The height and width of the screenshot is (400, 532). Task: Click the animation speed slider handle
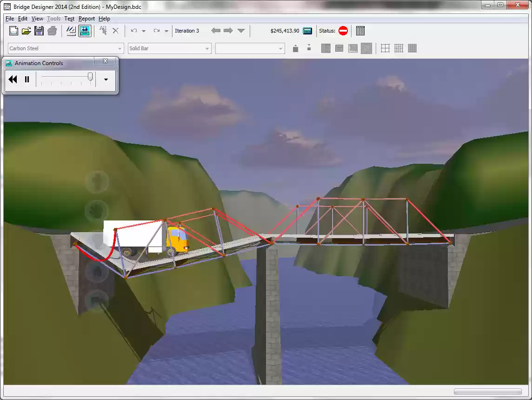pyautogui.click(x=90, y=77)
